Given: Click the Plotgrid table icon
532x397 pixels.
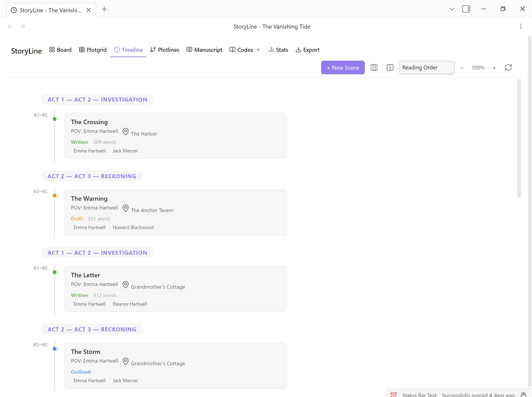Looking at the screenshot, I should pyautogui.click(x=82, y=50).
